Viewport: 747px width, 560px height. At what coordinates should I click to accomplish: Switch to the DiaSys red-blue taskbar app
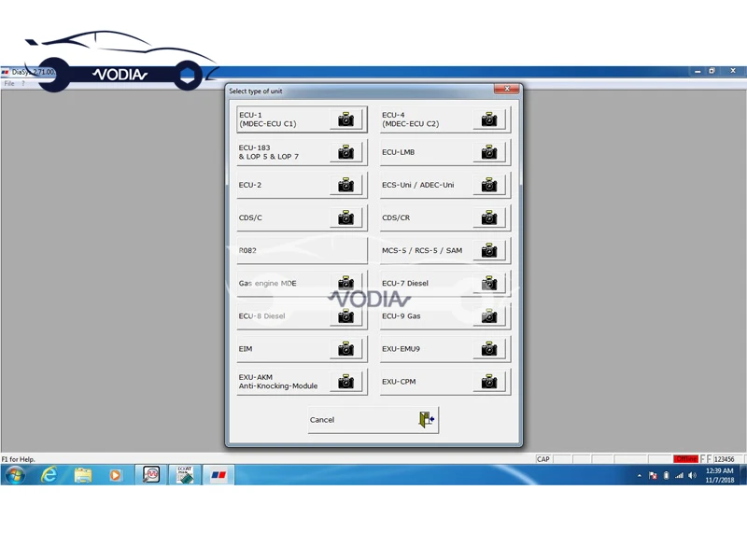pyautogui.click(x=218, y=475)
